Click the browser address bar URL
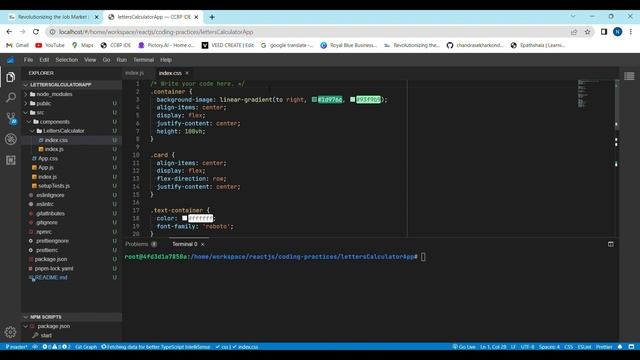This screenshot has height=360, width=640. click(156, 32)
